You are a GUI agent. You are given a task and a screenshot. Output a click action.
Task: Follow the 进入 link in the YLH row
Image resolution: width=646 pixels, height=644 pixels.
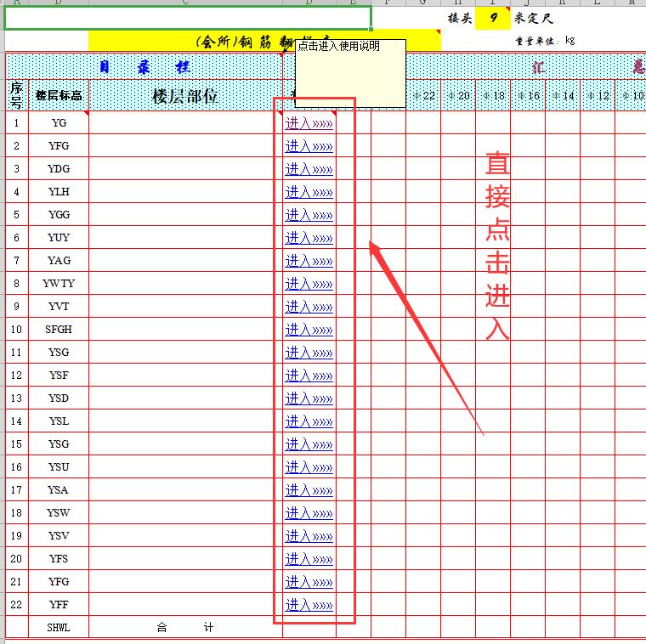(x=309, y=192)
